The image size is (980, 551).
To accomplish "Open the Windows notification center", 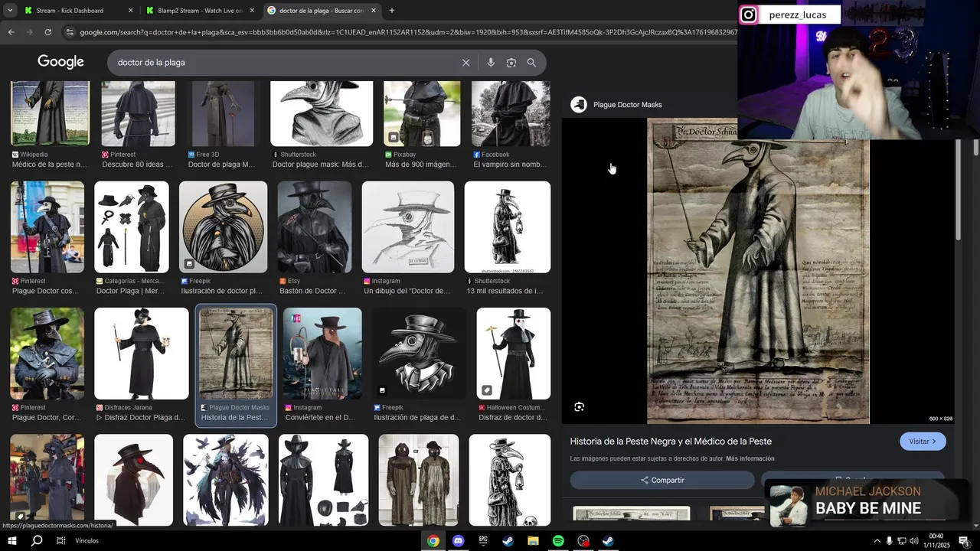I will point(964,541).
